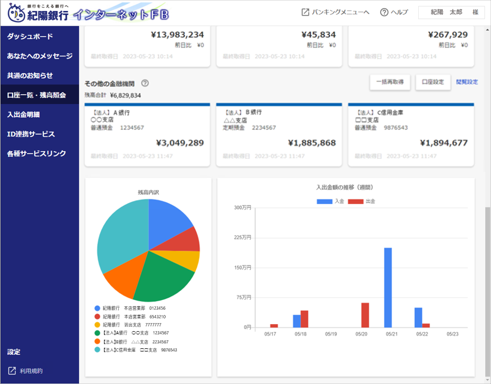Image resolution: width=491 pixels, height=384 pixels.
Task: Click help icon beside その他の金融機関
Action: [145, 83]
